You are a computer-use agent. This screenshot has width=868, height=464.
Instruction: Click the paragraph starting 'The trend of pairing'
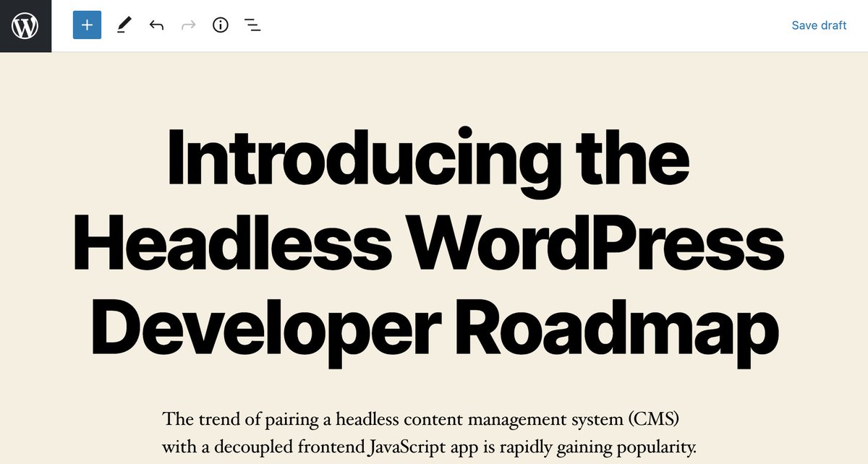429,433
